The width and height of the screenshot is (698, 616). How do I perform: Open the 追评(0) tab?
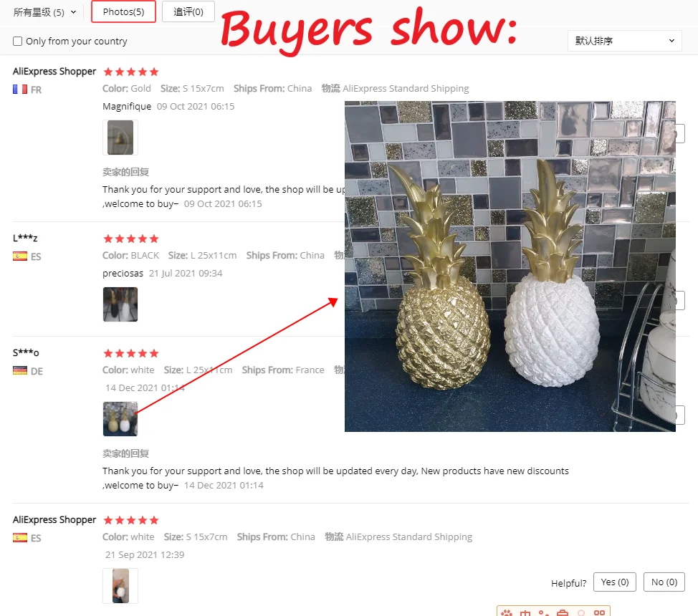coord(188,11)
